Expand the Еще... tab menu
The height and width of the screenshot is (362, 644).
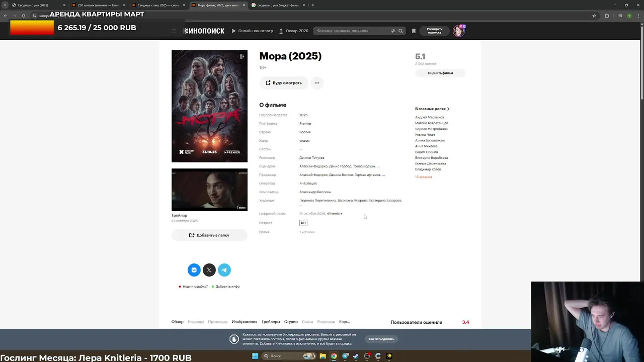tap(345, 322)
